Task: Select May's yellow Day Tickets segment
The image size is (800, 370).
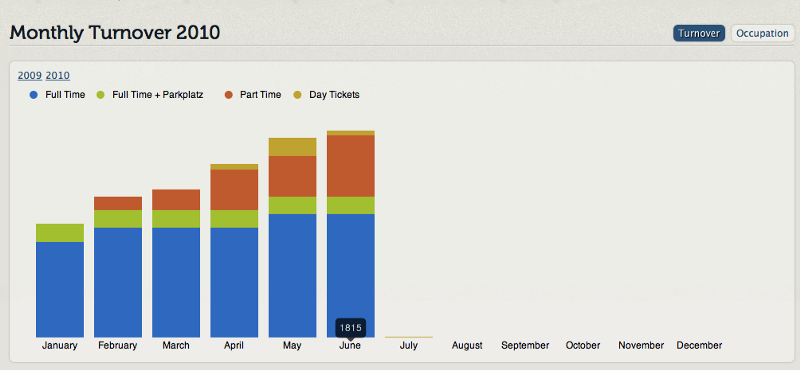Action: tap(292, 147)
